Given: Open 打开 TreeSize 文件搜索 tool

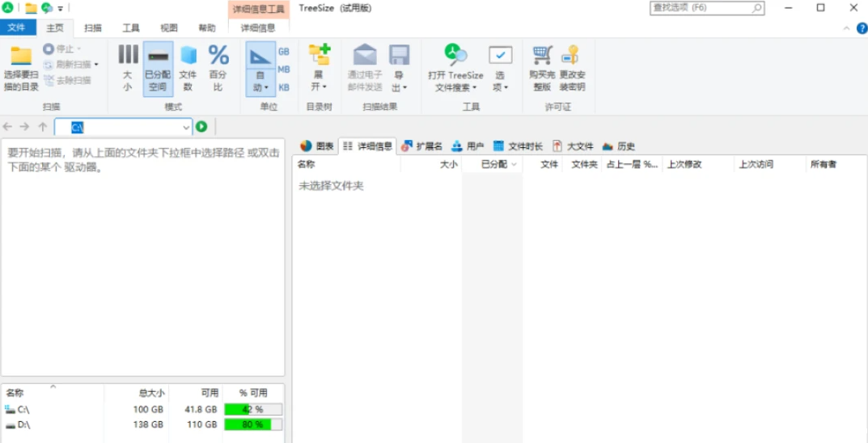Looking at the screenshot, I should (x=455, y=69).
